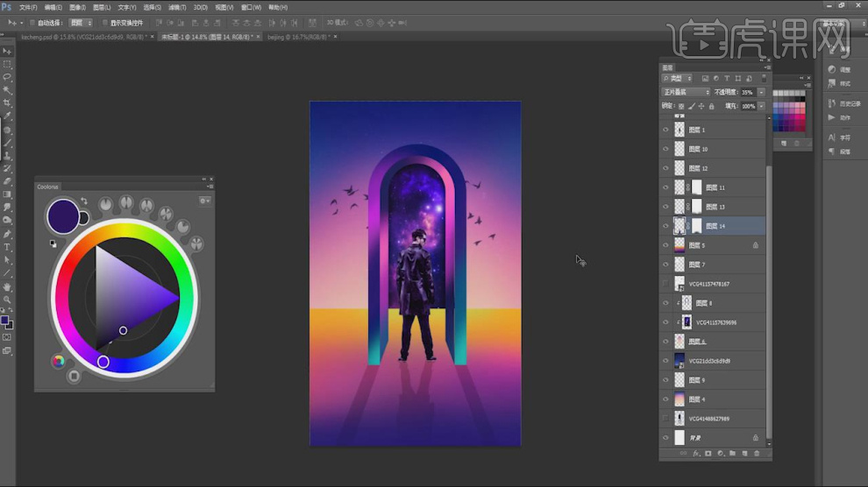Select the Magic Wand tool
Screen dimensions: 868x487
coord(7,90)
